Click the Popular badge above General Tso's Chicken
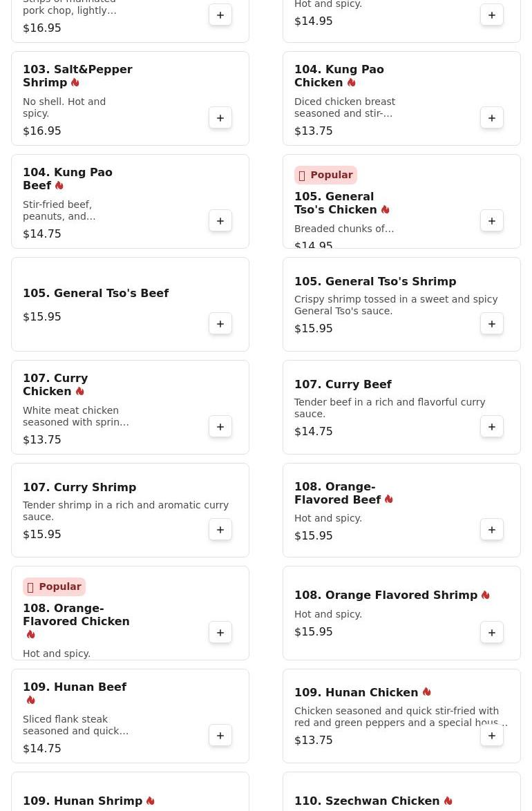The width and height of the screenshot is (532, 811). tap(325, 175)
